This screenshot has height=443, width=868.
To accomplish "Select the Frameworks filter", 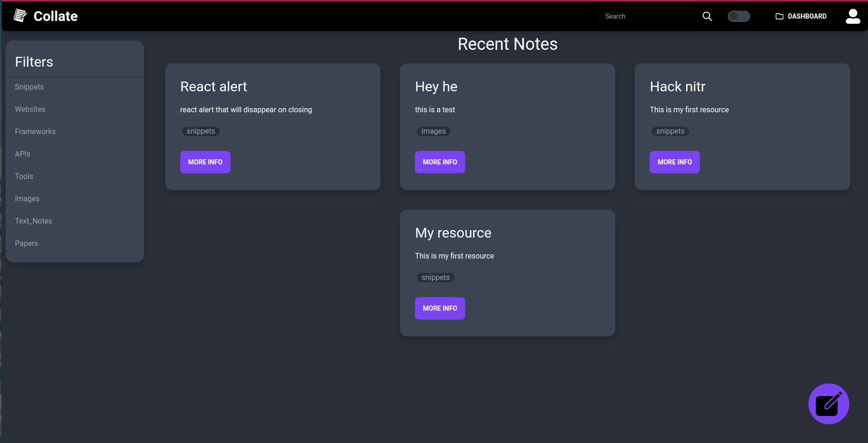I will click(x=35, y=131).
